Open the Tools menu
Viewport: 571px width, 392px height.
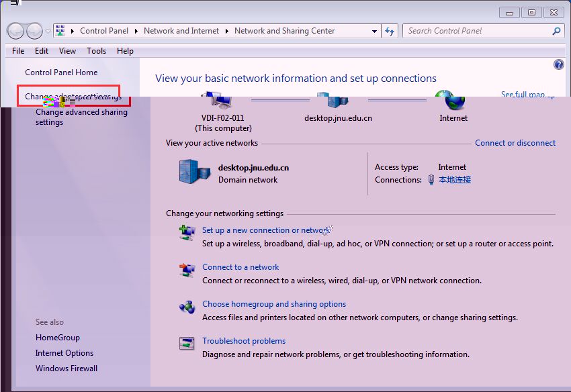96,51
